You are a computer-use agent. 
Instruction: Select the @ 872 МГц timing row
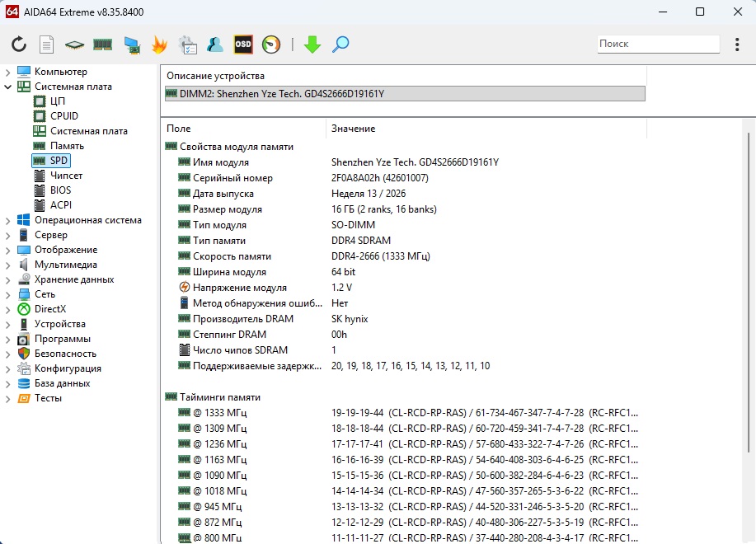coord(405,523)
